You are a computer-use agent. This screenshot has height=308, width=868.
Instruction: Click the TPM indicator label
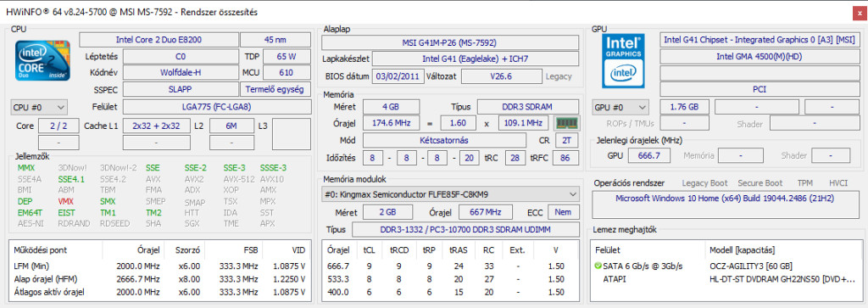805,182
